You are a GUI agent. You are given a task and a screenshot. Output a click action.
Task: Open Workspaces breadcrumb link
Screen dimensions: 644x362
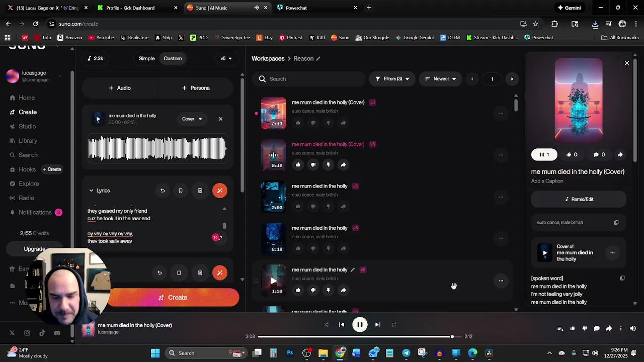pos(268,58)
